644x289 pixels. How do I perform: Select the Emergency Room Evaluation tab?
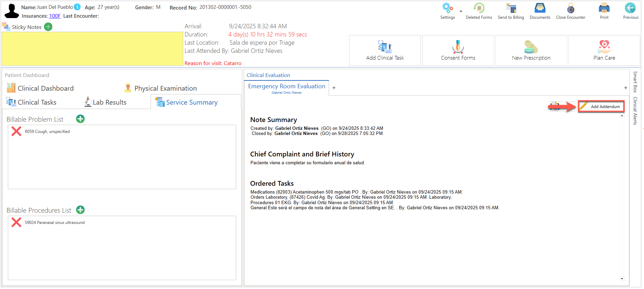click(x=286, y=88)
